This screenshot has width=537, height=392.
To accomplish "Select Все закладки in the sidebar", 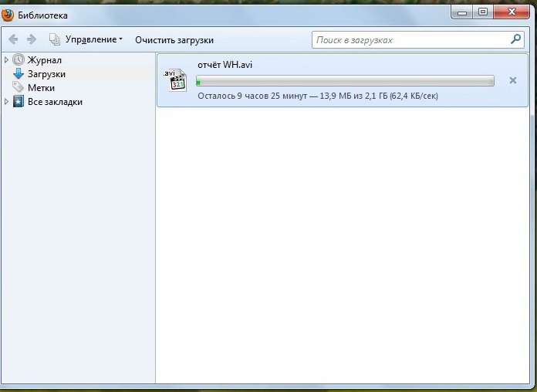I will click(x=55, y=102).
